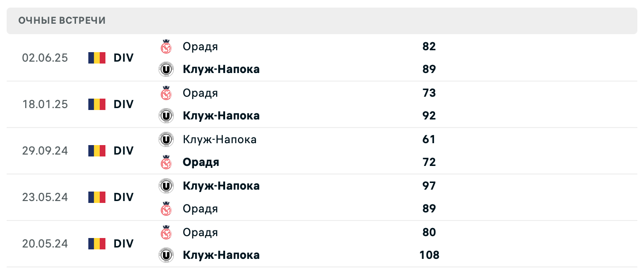
Task: Click the score 108 in the bottom match
Action: pos(428,255)
